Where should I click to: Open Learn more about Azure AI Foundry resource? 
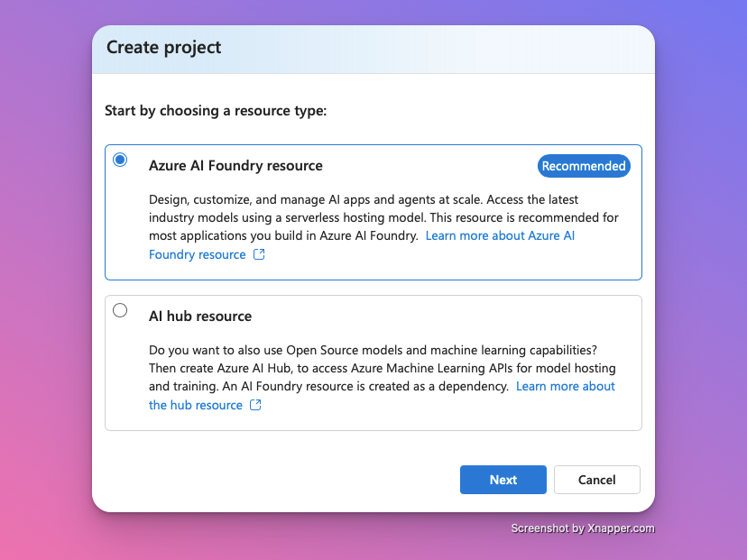[x=500, y=235]
